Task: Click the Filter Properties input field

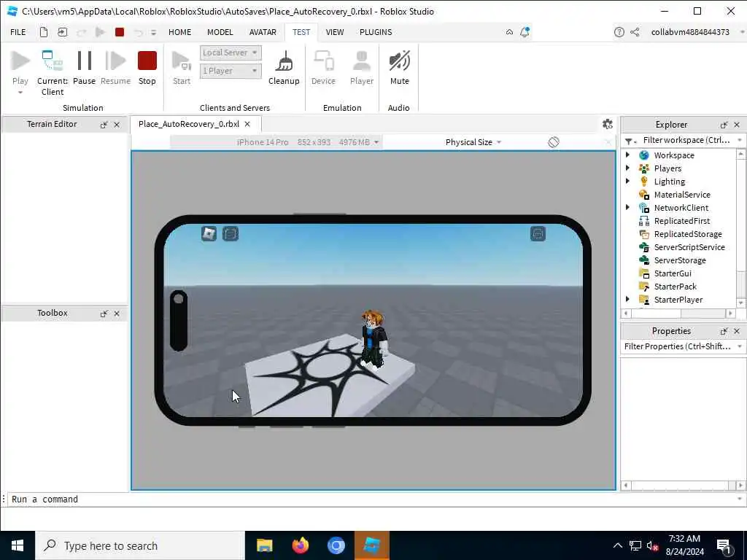Action: pos(678,346)
